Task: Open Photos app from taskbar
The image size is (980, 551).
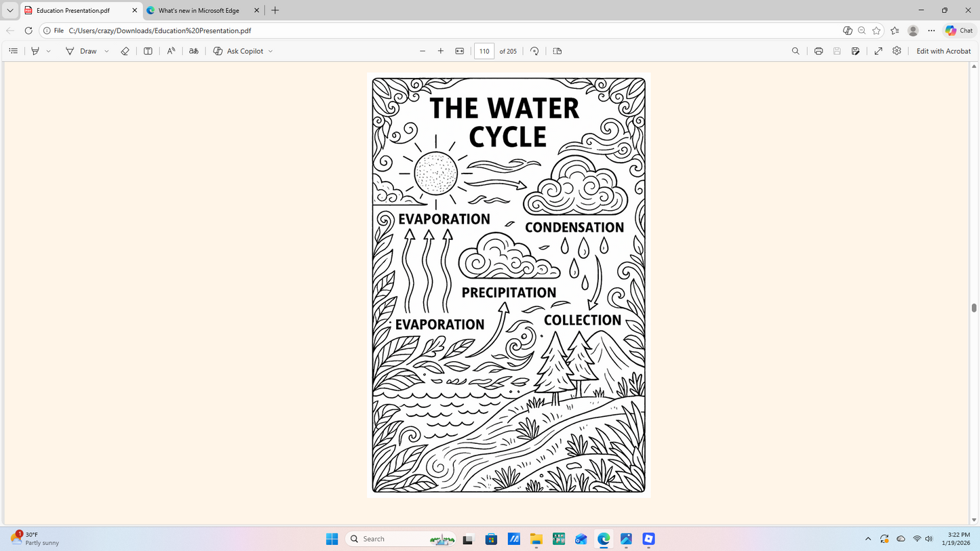Action: [626, 539]
